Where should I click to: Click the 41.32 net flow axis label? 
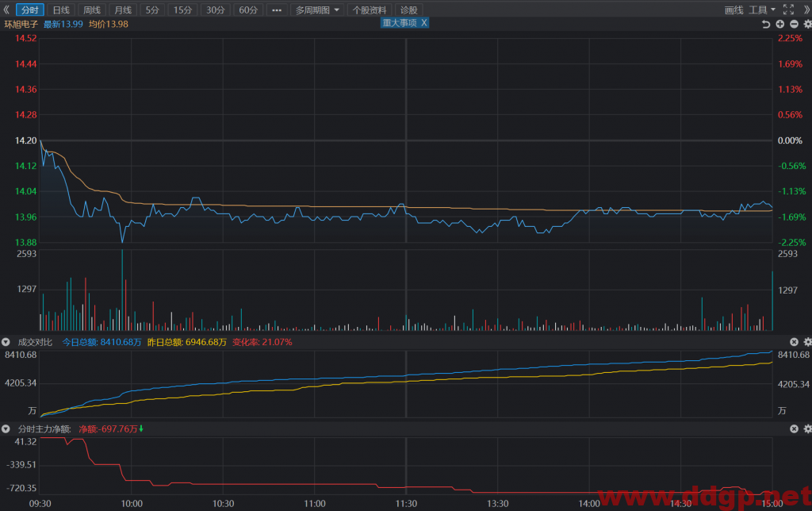[x=26, y=441]
